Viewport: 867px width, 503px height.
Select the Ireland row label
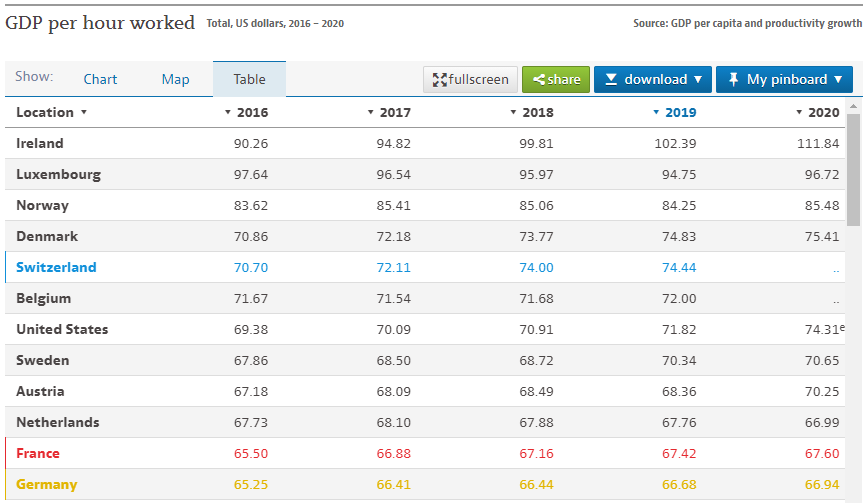40,143
